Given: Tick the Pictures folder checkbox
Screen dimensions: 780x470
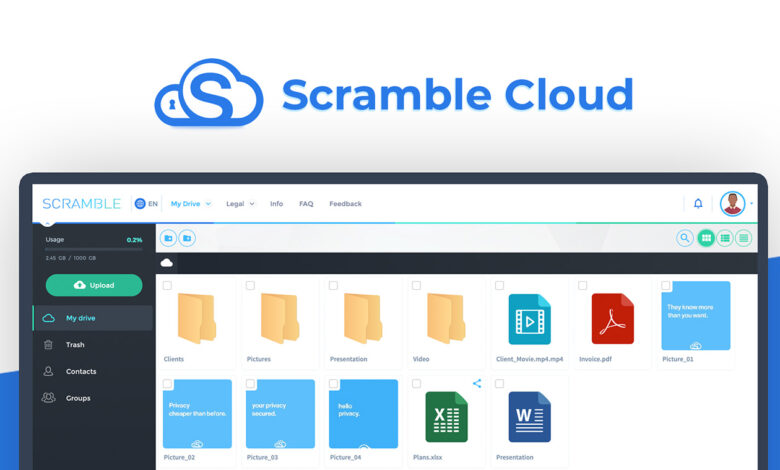Looking at the screenshot, I should (x=251, y=285).
